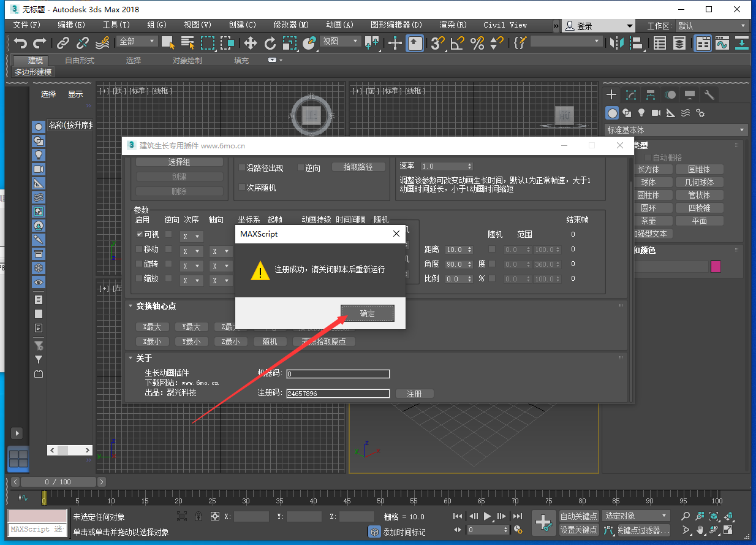Toggle the 3D Snaps icon
756x545 pixels.
(x=437, y=43)
